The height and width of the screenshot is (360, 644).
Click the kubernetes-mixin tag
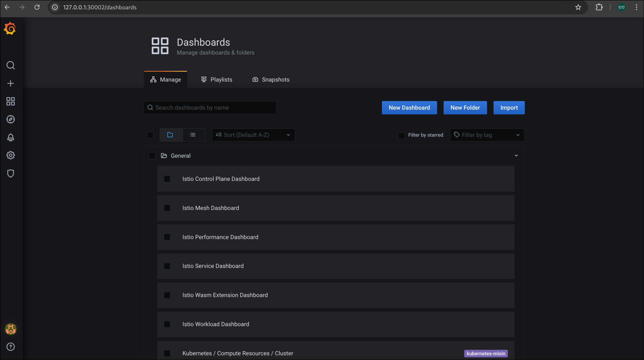click(486, 354)
